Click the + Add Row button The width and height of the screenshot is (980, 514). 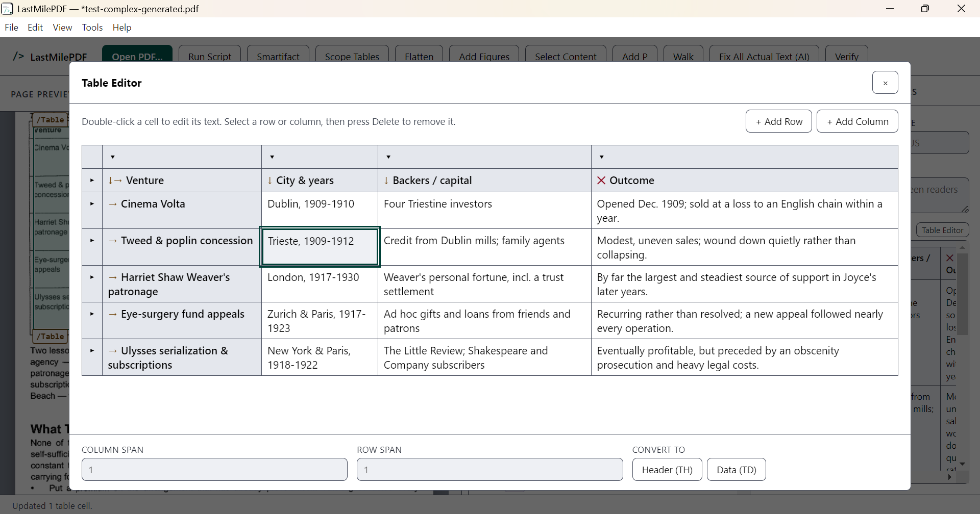[779, 121]
